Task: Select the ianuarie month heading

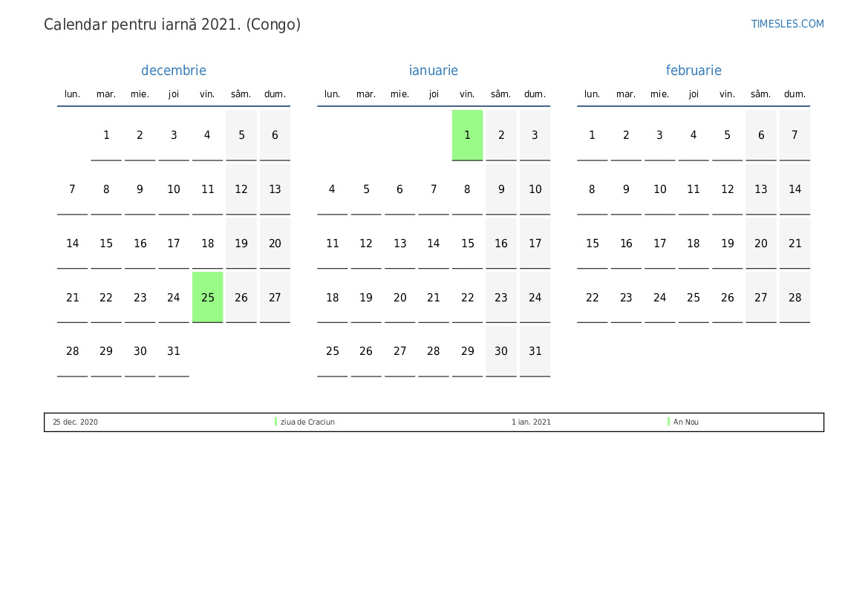Action: click(434, 71)
